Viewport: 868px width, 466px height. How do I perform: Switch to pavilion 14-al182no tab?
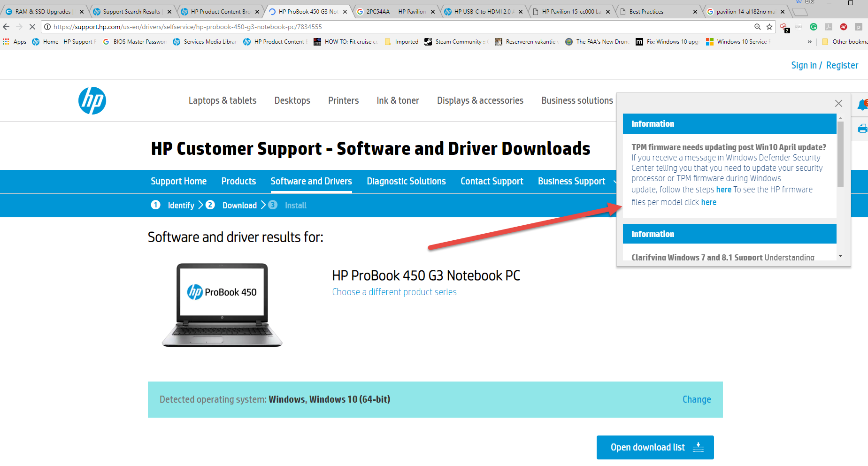(x=745, y=12)
